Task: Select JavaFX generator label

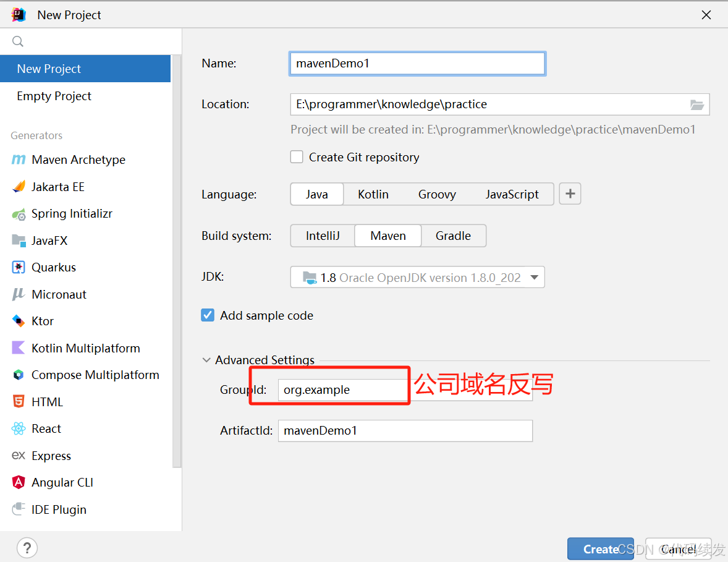Action: tap(49, 241)
